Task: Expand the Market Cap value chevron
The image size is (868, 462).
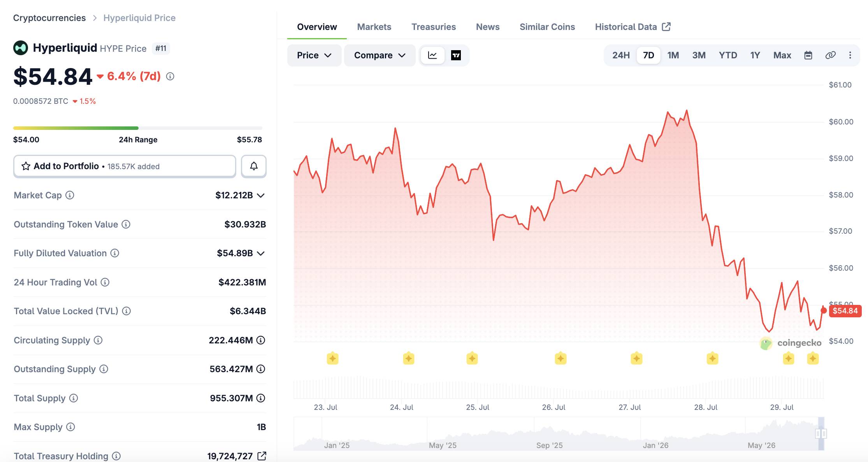Action: point(261,195)
